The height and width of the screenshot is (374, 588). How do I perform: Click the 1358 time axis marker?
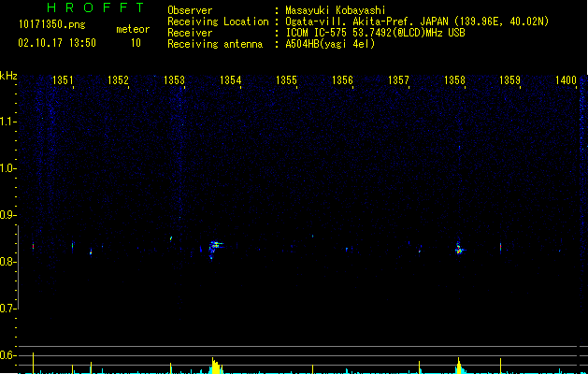[x=454, y=80]
